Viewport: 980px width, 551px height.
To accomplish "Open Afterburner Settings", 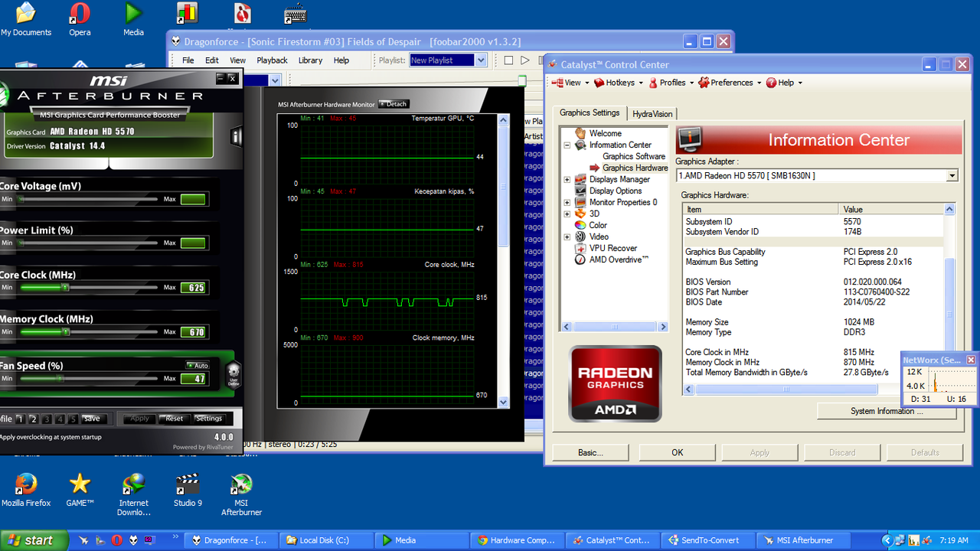I will 208,419.
